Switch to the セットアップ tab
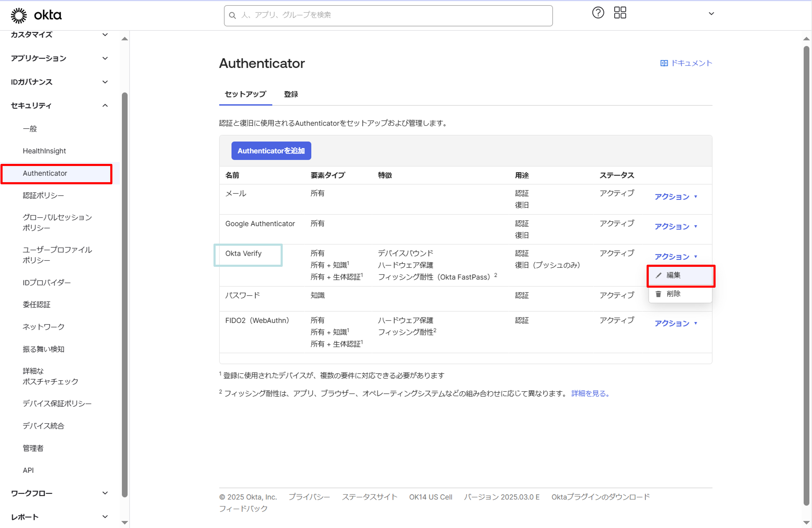Image resolution: width=812 pixels, height=528 pixels. pos(245,94)
